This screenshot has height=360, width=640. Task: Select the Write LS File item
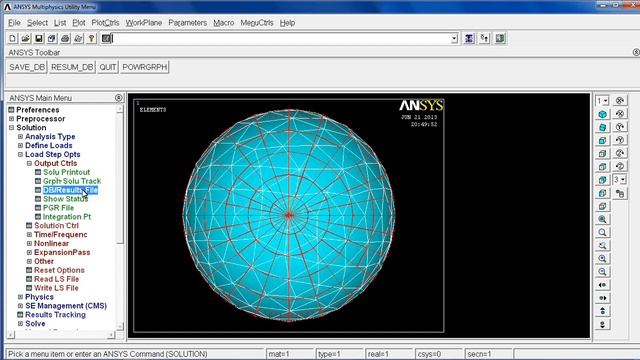[56, 288]
